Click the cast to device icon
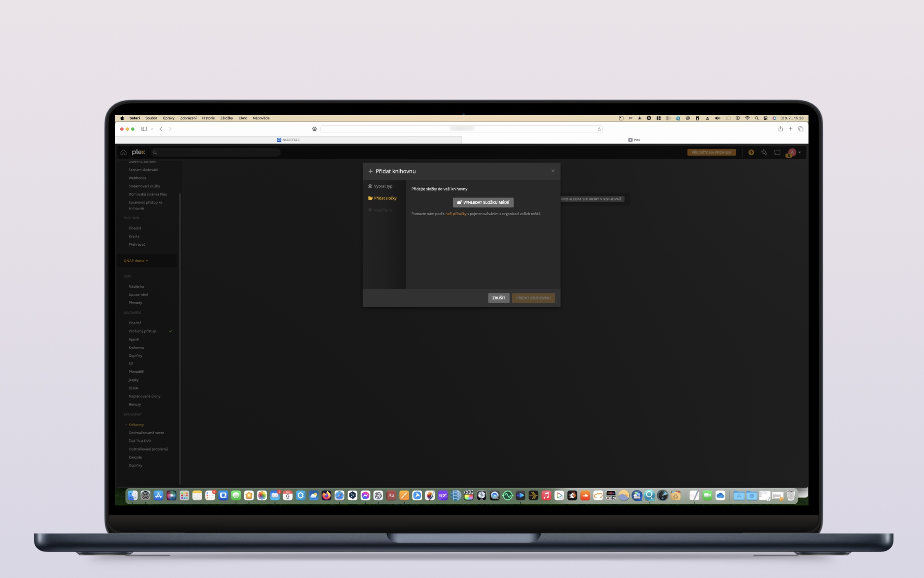 [x=777, y=153]
